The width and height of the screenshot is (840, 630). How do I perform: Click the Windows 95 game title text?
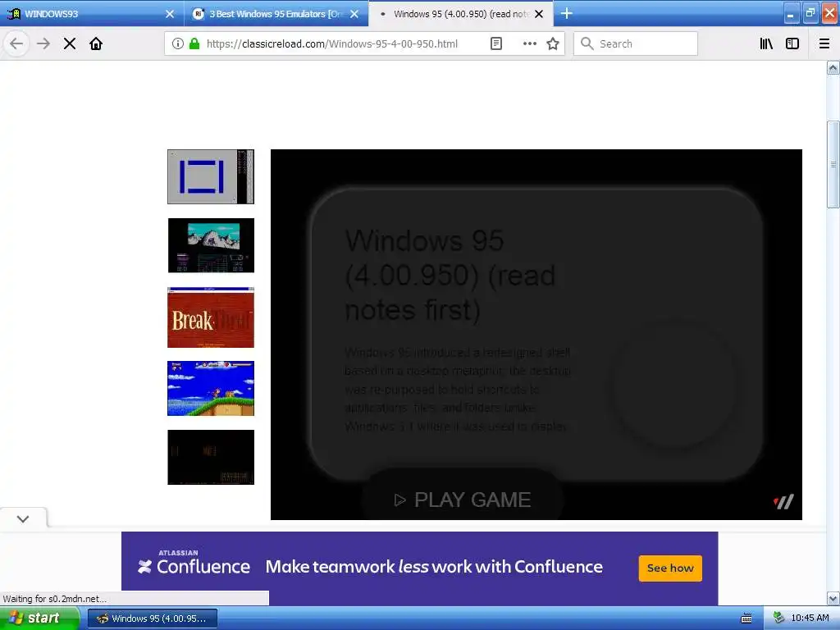pos(450,275)
